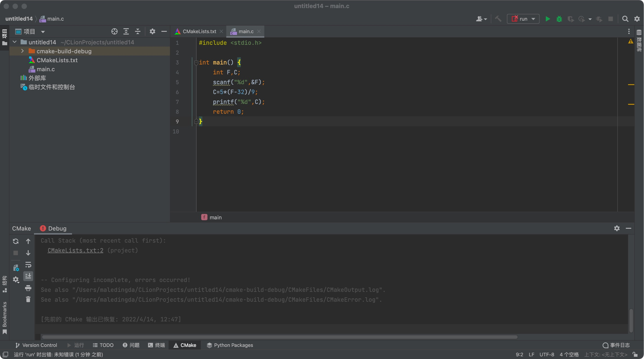This screenshot has height=359, width=644.
Task: Click the print icon in CMake panel
Action: pyautogui.click(x=28, y=288)
